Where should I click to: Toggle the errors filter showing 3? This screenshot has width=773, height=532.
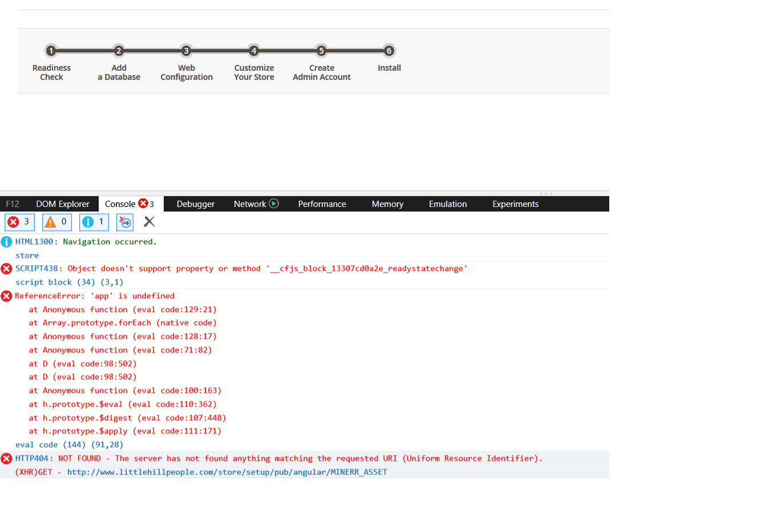click(19, 222)
